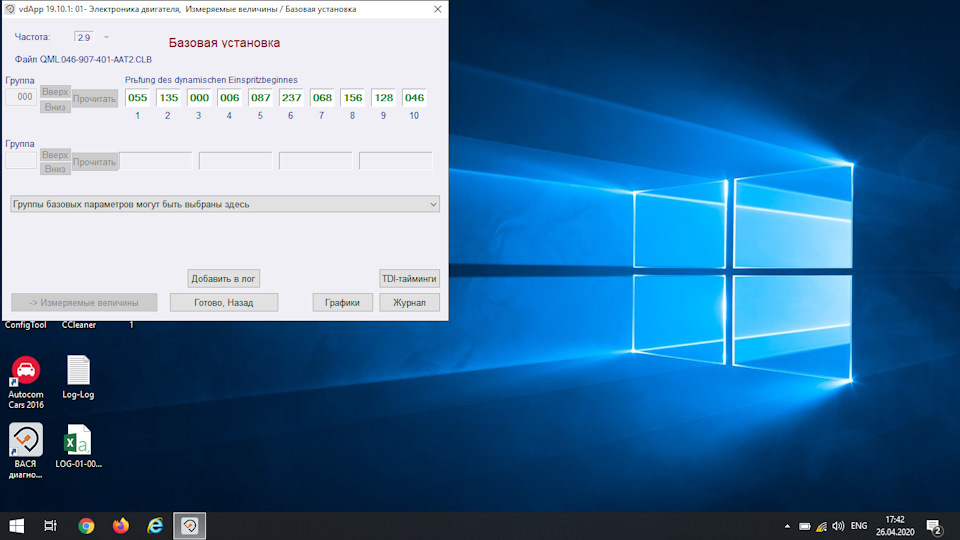Screen dimensions: 960x540
Task: Select value field 3 showing 000
Action: [x=199, y=97]
